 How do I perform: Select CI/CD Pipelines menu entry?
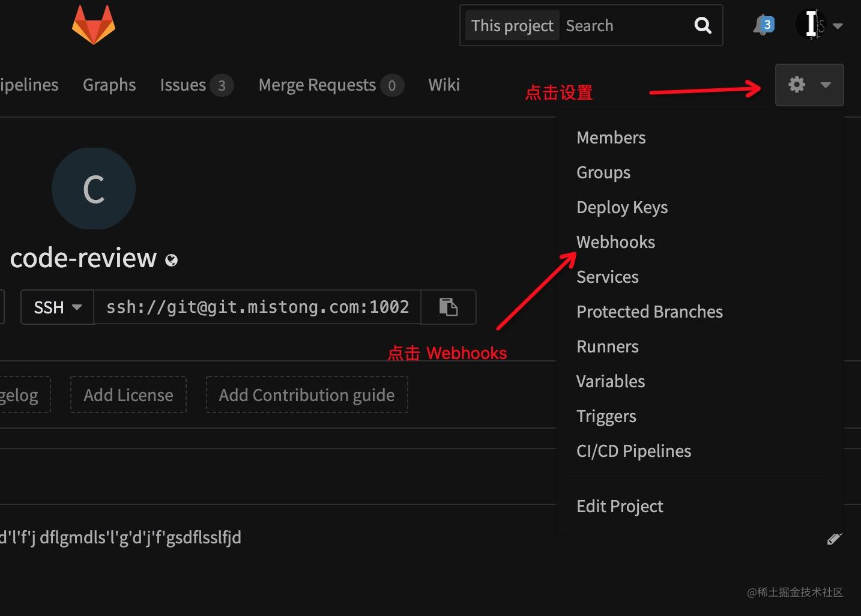[x=634, y=451]
